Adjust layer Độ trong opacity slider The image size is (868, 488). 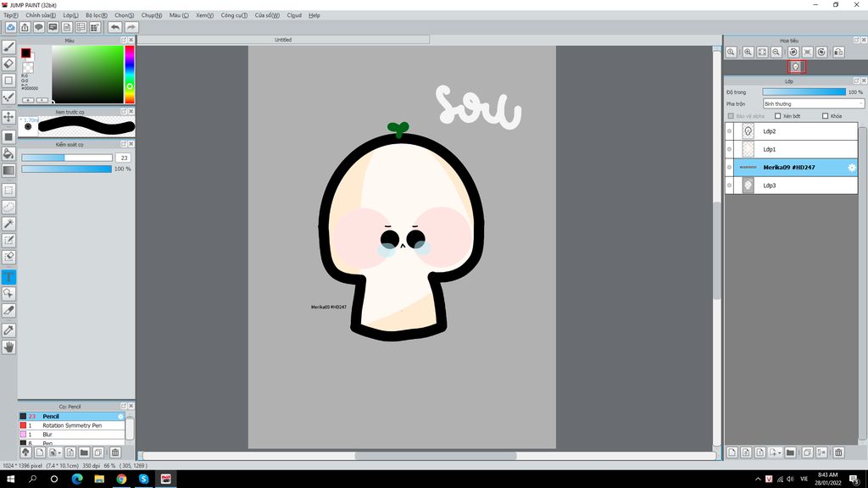coord(804,91)
